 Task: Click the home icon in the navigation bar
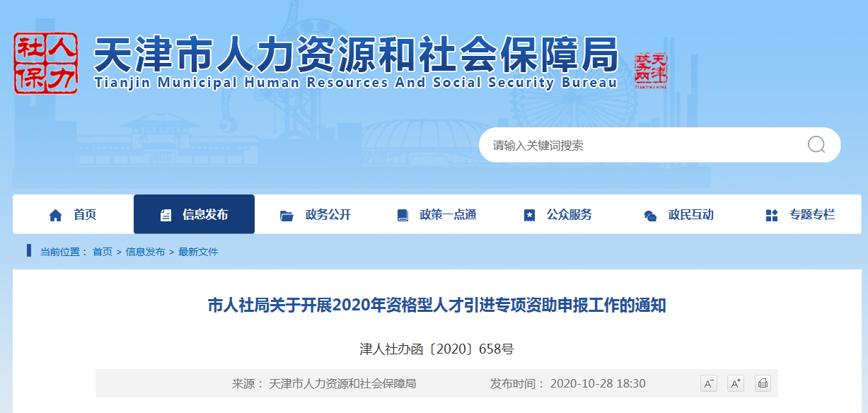(54, 214)
